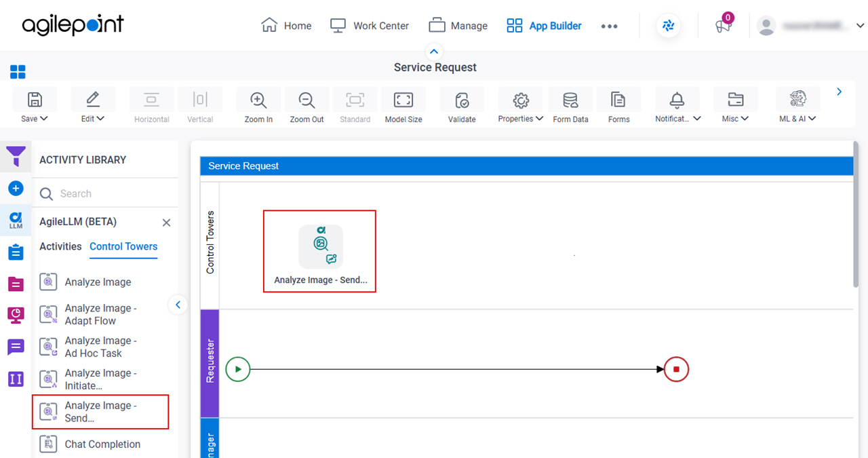Select the clipboard sidebar icon
This screenshot has height=458, width=868.
(x=16, y=252)
